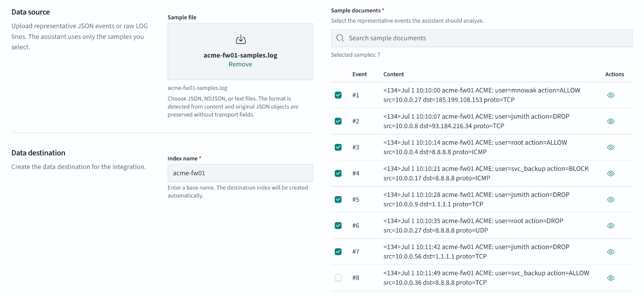Uncheck sample event #5 checkbox
Screen dimensions: 644x296
click(x=338, y=199)
